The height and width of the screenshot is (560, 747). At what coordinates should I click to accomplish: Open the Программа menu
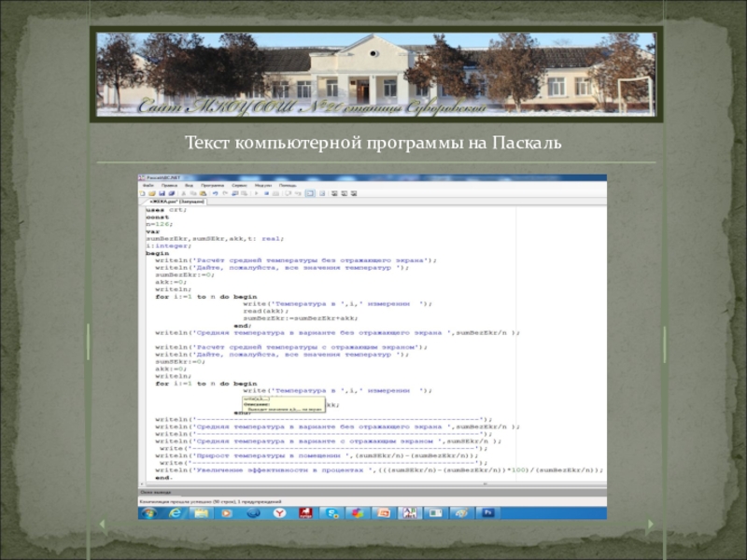[212, 186]
